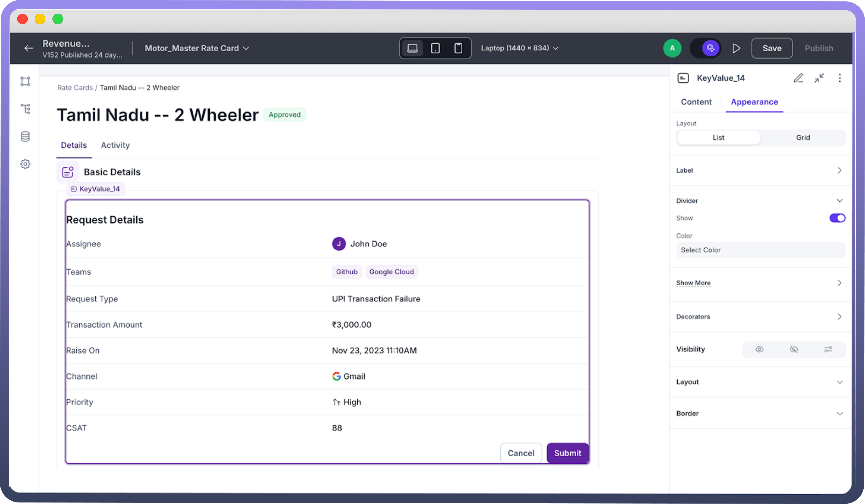865x504 pixels.
Task: Open the component tree sidebar icon
Action: [x=25, y=109]
